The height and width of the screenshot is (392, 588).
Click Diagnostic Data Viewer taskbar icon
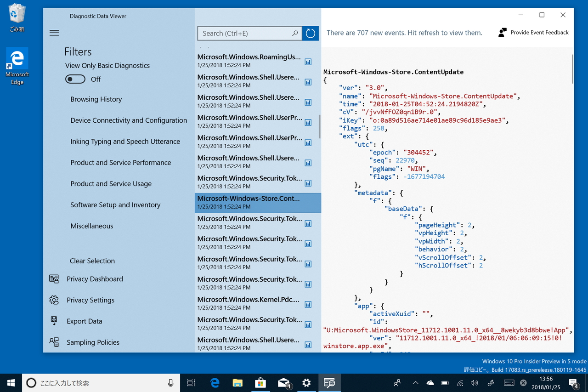click(329, 383)
